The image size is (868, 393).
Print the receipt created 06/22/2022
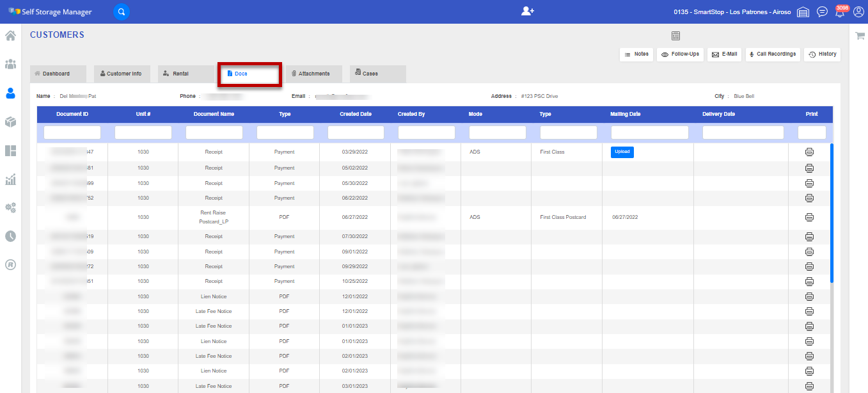tap(809, 198)
